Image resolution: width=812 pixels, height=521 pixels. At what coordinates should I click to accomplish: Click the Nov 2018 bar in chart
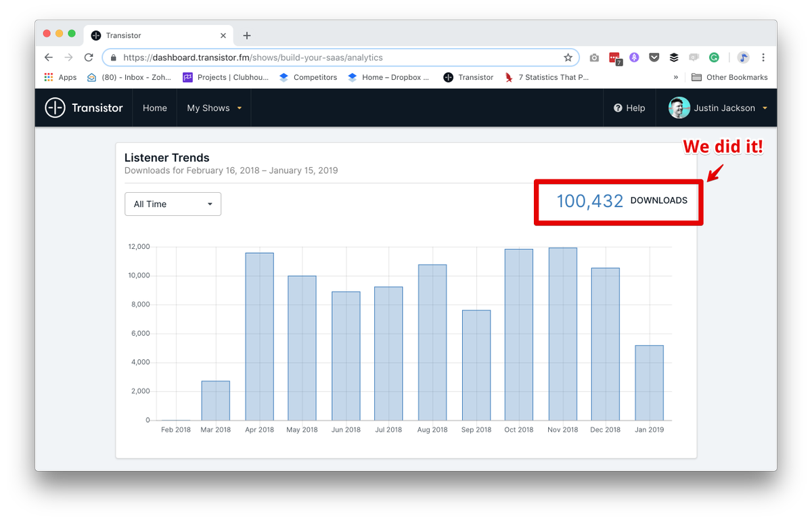(562, 334)
